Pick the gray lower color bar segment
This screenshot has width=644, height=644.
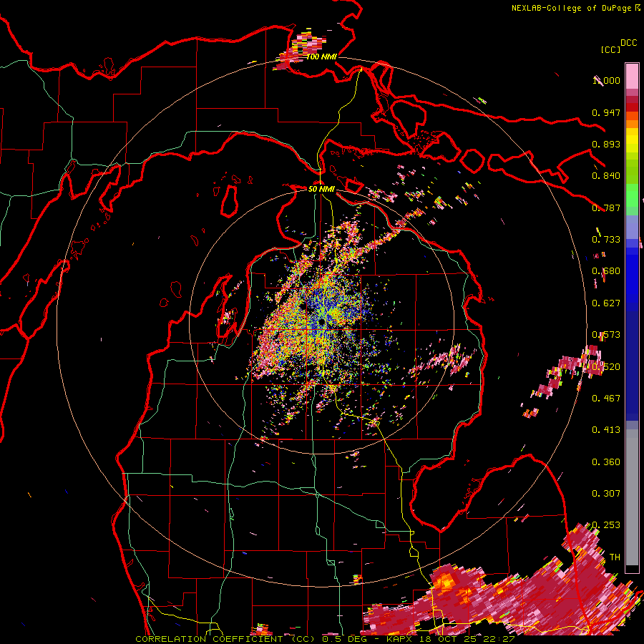[632, 497]
